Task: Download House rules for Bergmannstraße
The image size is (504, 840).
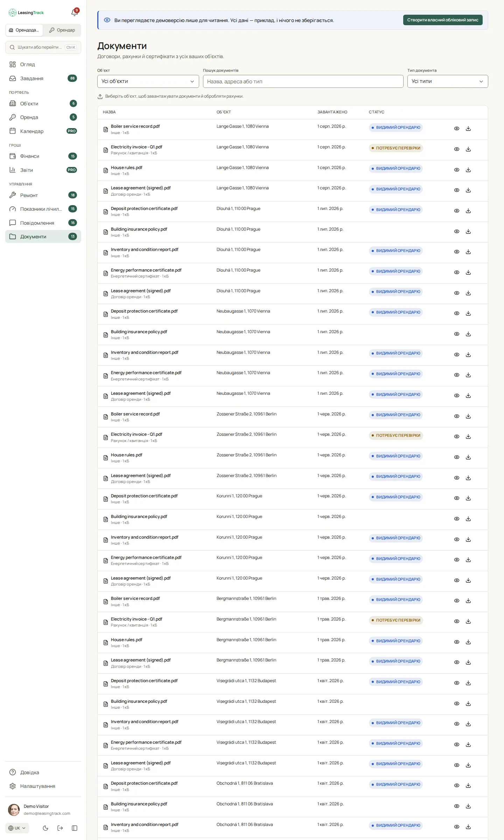Action: [468, 642]
